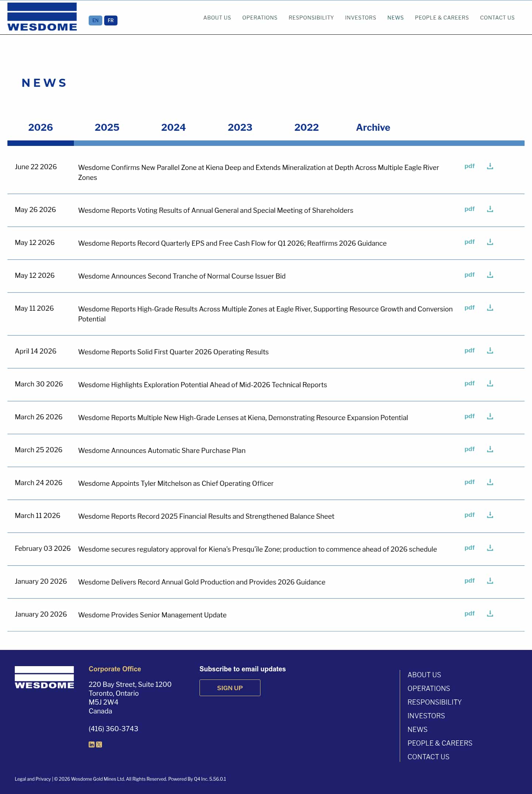Click the white Wesdome footer logo
532x794 pixels.
tap(44, 677)
